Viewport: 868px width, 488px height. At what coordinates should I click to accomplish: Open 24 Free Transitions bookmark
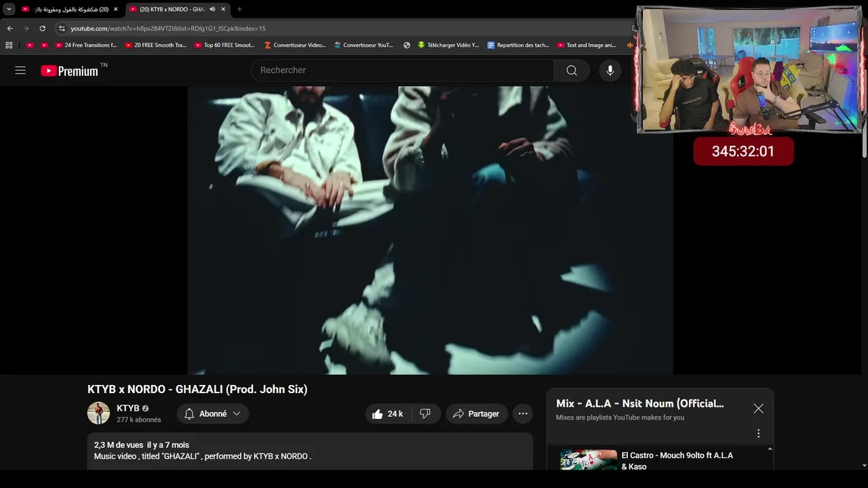[x=86, y=45]
